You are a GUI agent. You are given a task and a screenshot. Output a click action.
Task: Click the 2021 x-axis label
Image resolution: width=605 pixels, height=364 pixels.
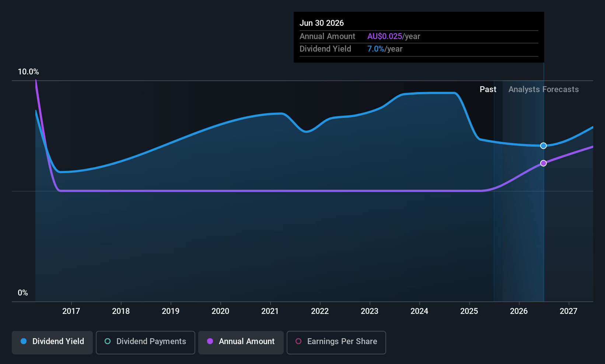[x=270, y=311]
